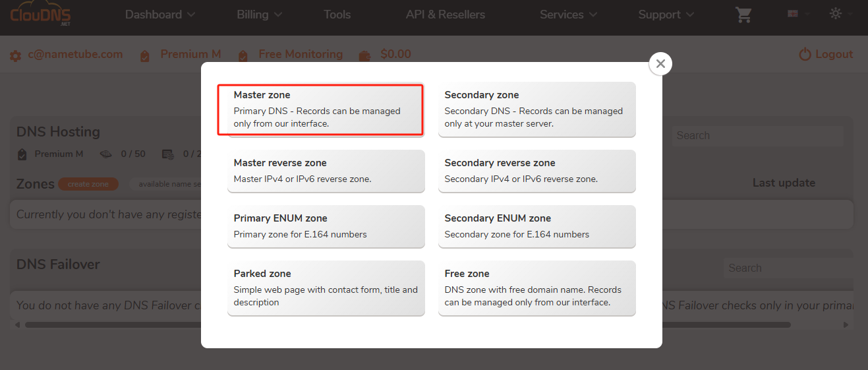Click the wallet balance icon
868x370 pixels.
tap(364, 56)
